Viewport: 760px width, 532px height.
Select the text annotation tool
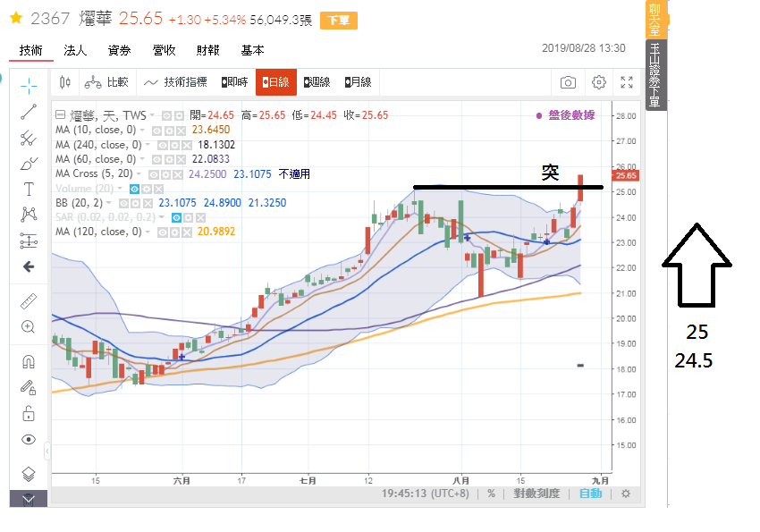pos(29,189)
